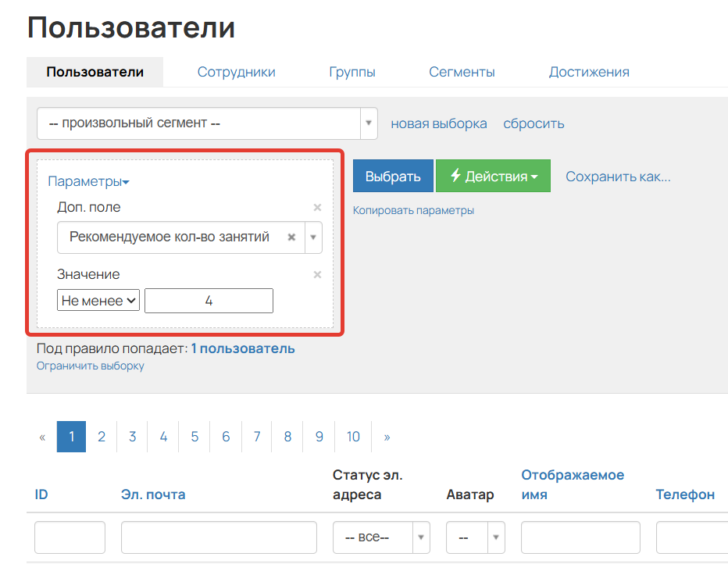Clear selected value "Рекомендуемое кол-во занятий" via x icon
This screenshot has width=728, height=564.
(291, 237)
